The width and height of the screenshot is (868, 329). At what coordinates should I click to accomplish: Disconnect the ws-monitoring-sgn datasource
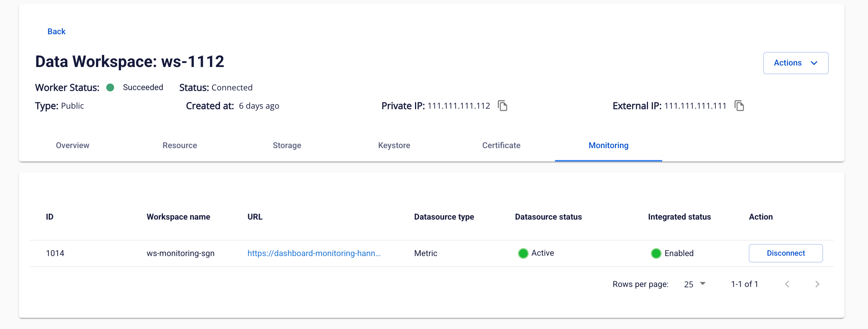coord(785,253)
